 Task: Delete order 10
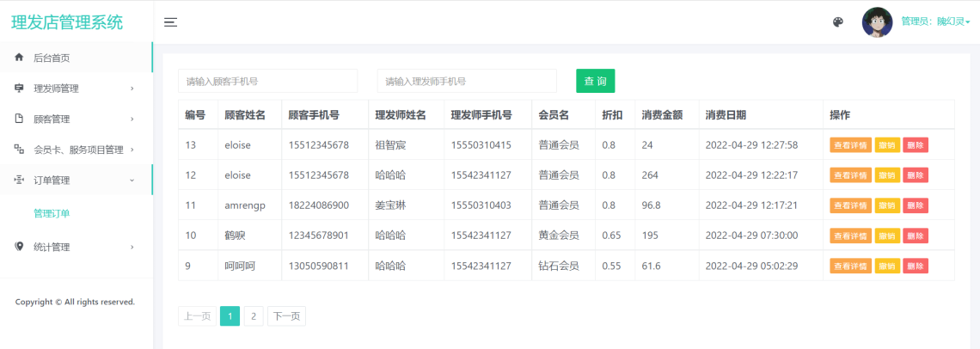point(915,236)
